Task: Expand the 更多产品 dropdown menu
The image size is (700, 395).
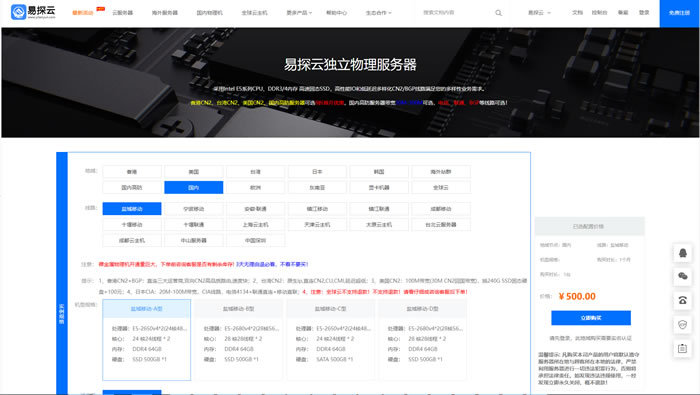Action: [x=299, y=13]
